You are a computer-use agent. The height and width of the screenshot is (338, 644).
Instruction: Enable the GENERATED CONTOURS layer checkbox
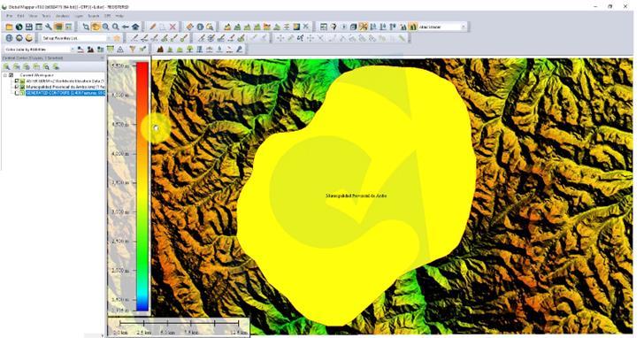(17, 93)
